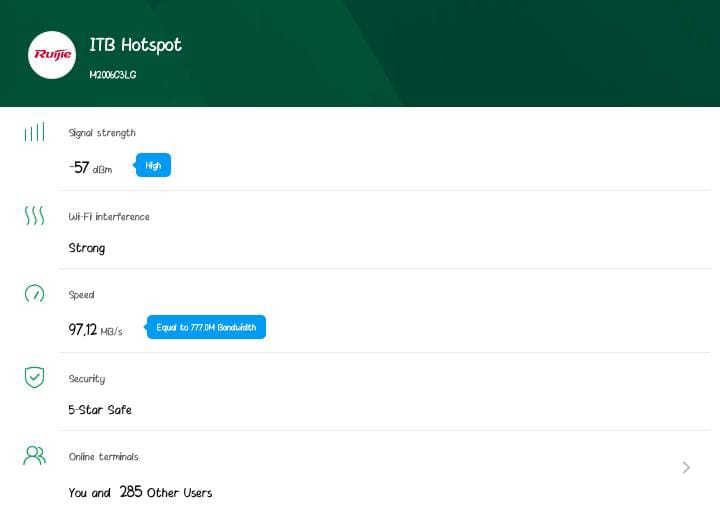
Task: Click the "Signal strength" label
Action: 102,133
